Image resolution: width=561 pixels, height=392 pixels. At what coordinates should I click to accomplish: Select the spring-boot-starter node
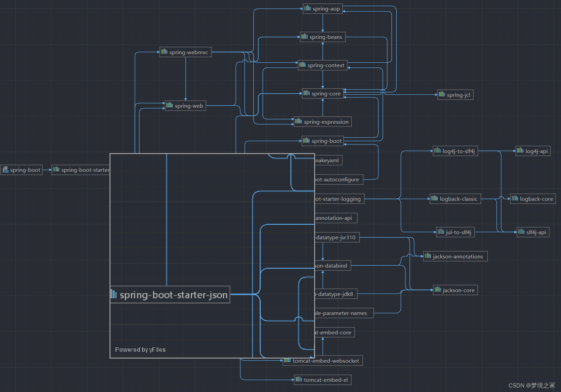(81, 170)
